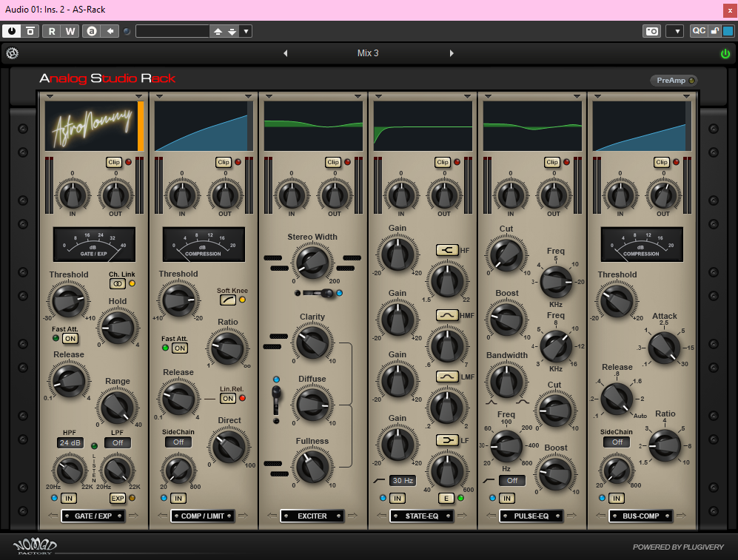Viewport: 738px width, 560px height.
Task: Open LPF Off selector in GATE / EXP
Action: [118, 442]
